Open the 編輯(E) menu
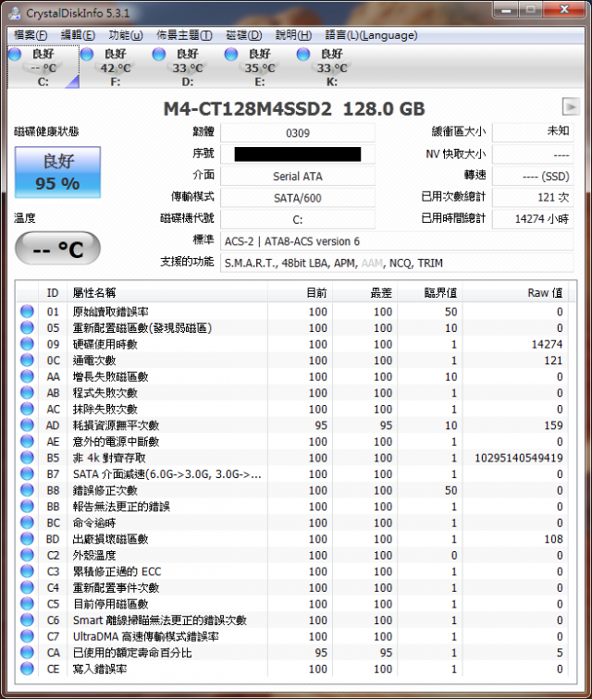 (78, 35)
